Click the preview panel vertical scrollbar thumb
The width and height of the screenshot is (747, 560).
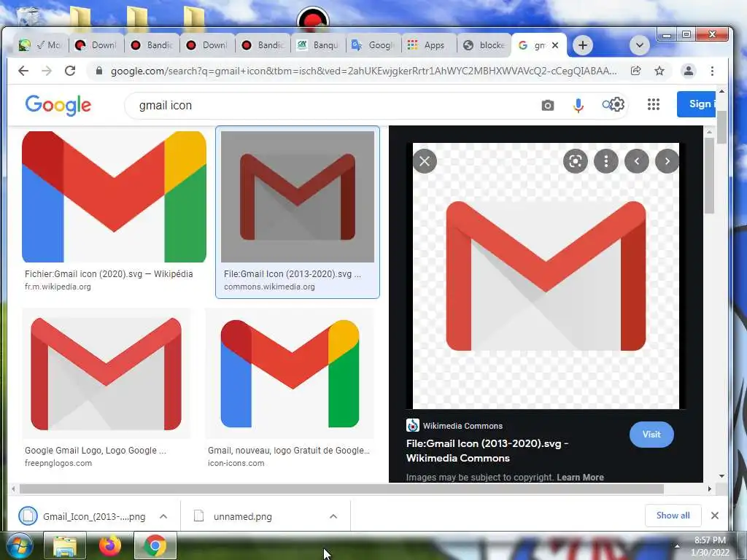coord(709,176)
